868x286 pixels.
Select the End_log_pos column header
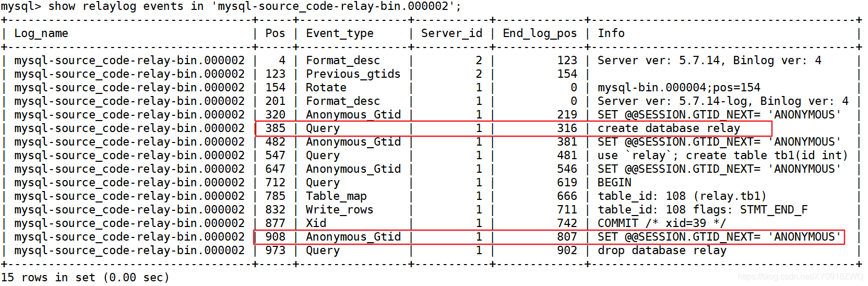point(540,33)
